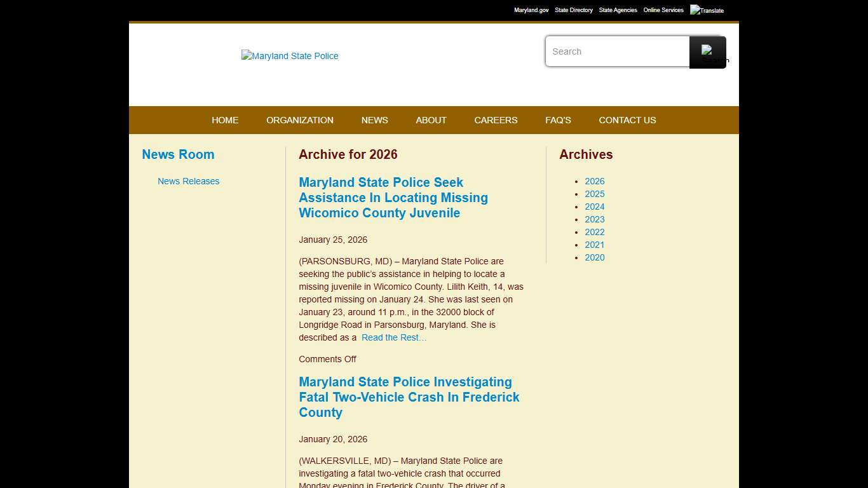Open the 2024 archives
Viewport: 868px width, 488px height.
[x=594, y=207]
